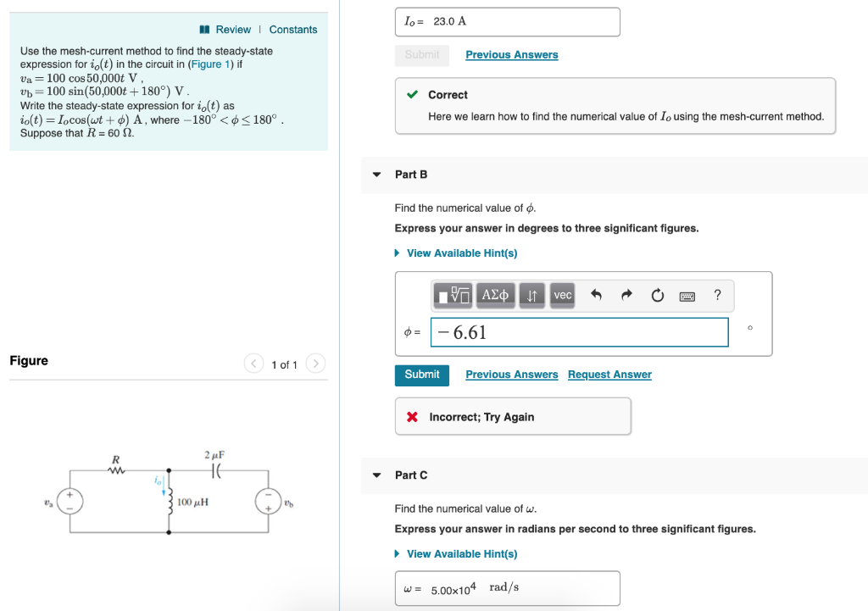Viewport: 868px width, 611px height.
Task: Click inside the phi answer input field
Action: click(579, 332)
